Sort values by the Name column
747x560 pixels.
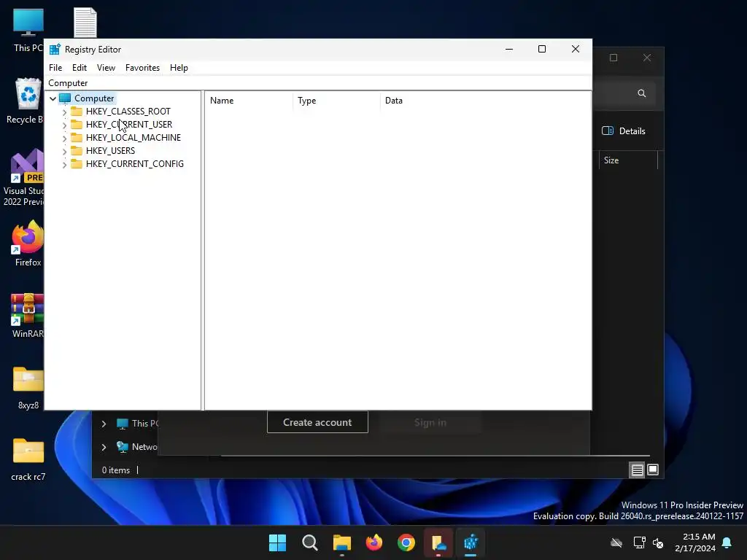tap(249, 101)
